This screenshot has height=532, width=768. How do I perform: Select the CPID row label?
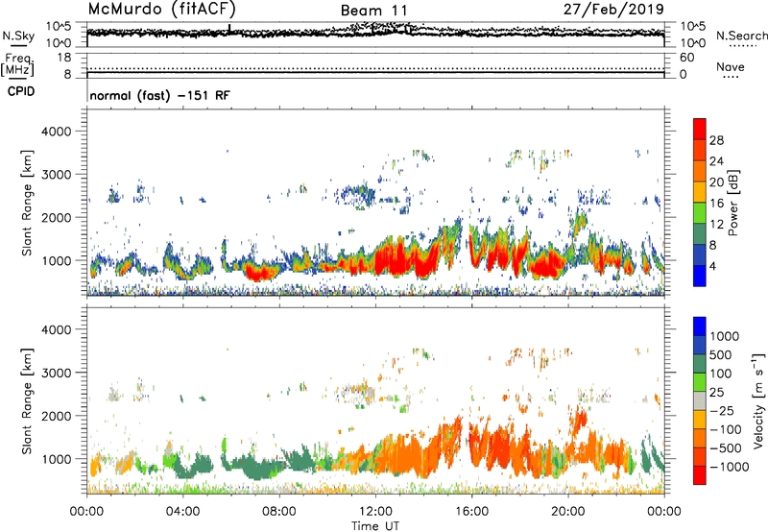pyautogui.click(x=21, y=91)
